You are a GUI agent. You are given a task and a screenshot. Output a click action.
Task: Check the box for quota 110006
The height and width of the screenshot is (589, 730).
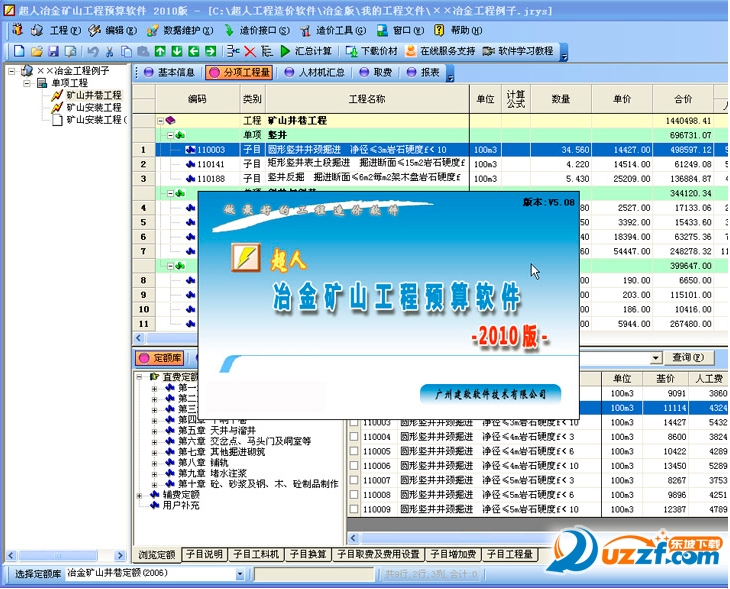354,466
